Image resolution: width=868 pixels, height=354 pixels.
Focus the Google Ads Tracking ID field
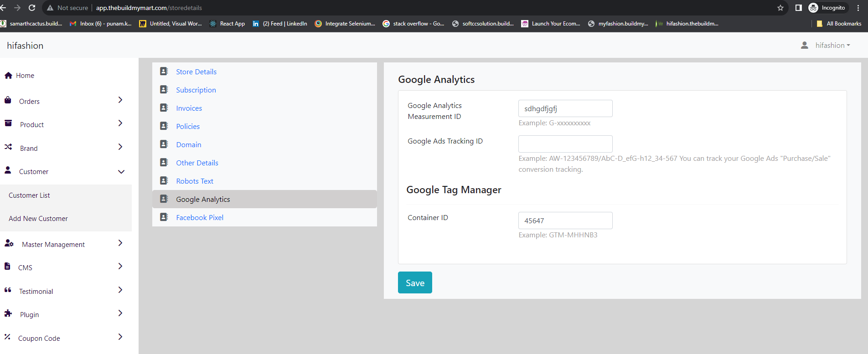565,144
